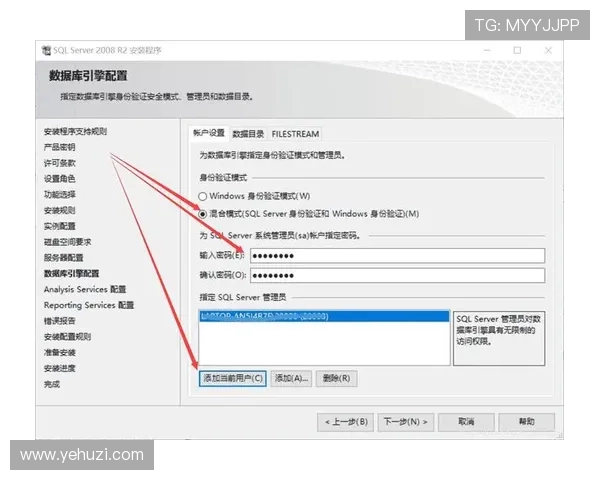
Task: Click 错误报告 step in sidebar
Action: click(60, 321)
